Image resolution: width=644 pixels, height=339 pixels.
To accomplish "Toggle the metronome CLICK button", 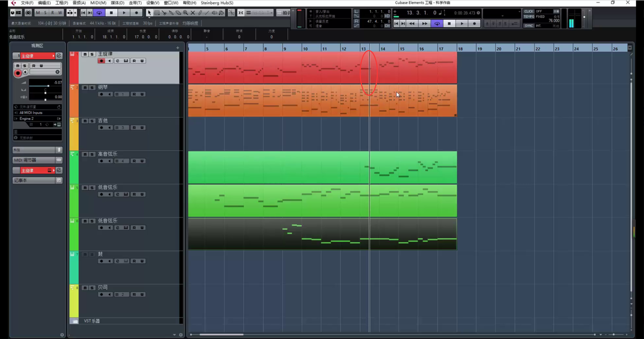I will click(x=529, y=11).
